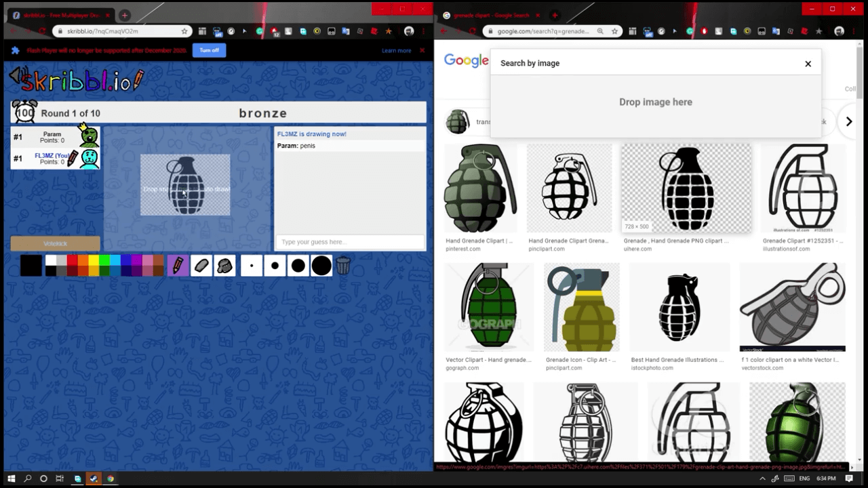The height and width of the screenshot is (488, 868).
Task: Open profile avatar in skribbl Chrome window
Action: click(x=409, y=31)
